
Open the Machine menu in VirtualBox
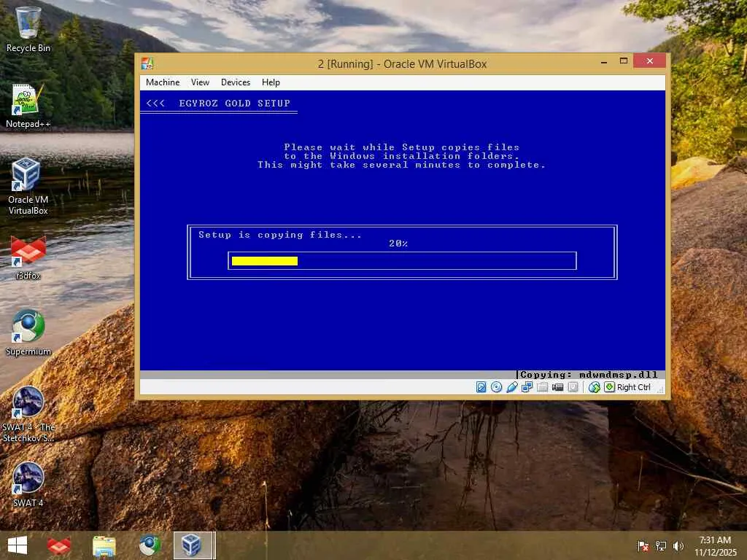pos(163,82)
